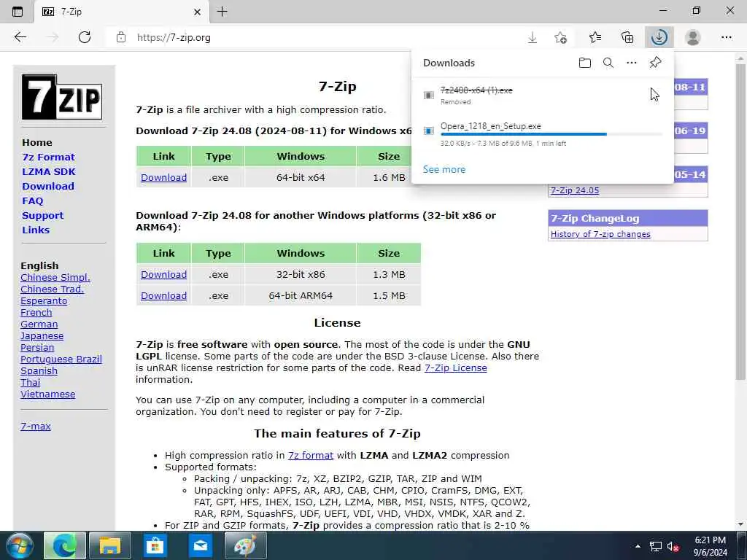Download the 64-bit ARM64 .exe installer
This screenshot has height=560, width=747.
click(x=163, y=296)
